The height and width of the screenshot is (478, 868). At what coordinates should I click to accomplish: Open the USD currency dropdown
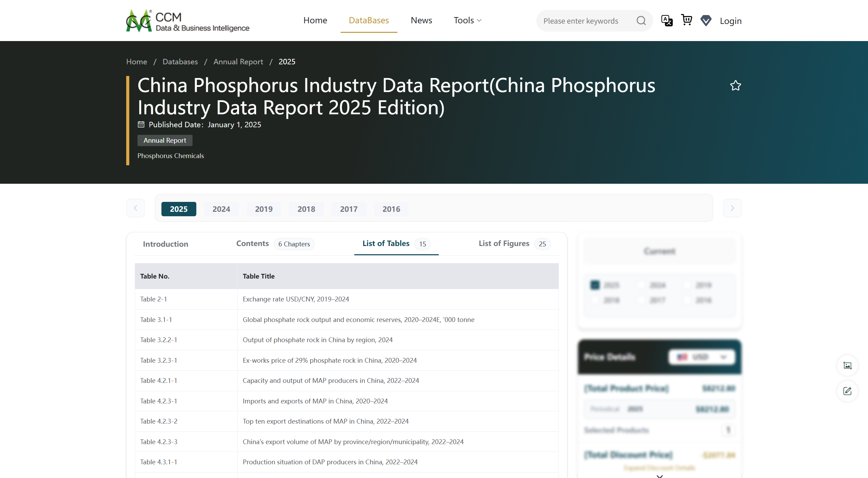[702, 357]
